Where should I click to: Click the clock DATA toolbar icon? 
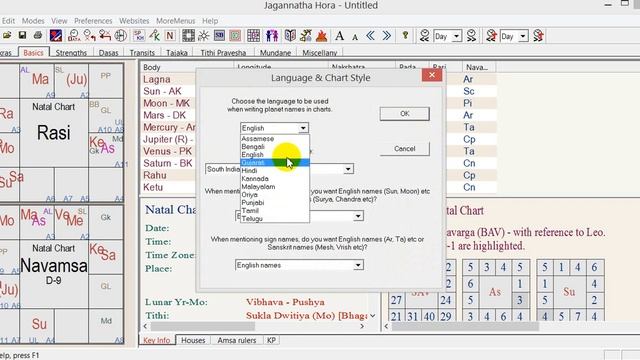(x=73, y=36)
